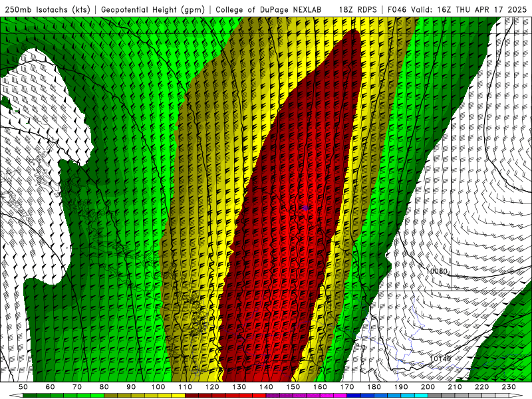Click the legend value 130
This screenshot has height=399, width=532.
[239, 387]
